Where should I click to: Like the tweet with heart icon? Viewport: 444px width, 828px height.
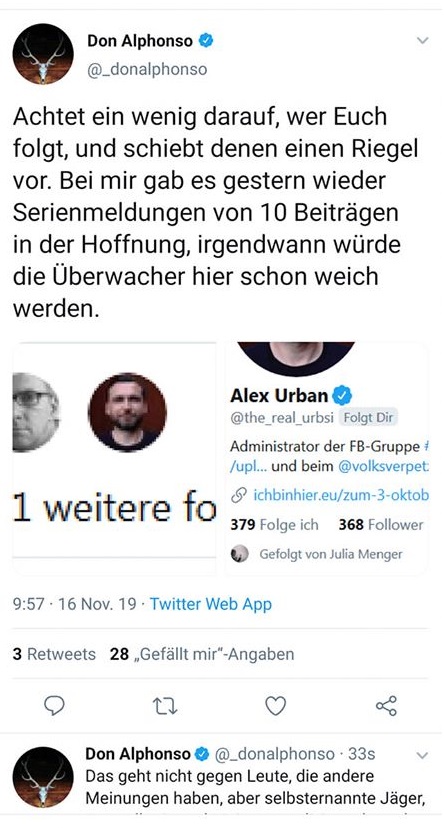pyautogui.click(x=275, y=706)
